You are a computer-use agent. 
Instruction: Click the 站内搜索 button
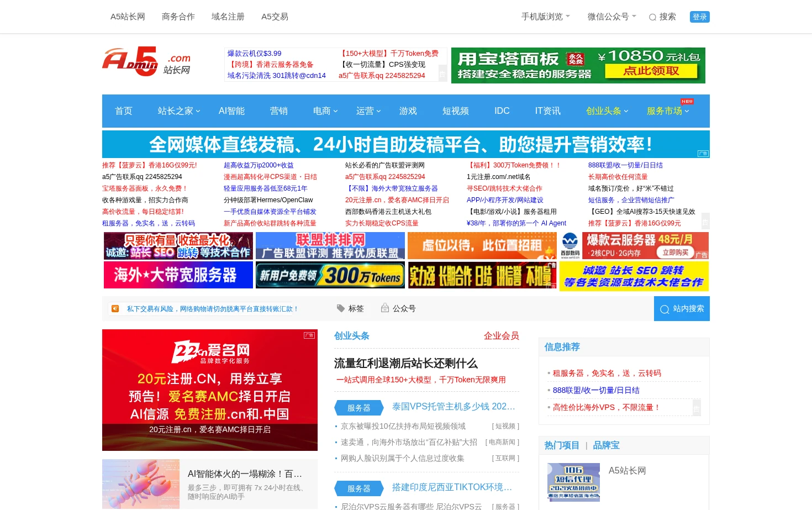click(x=682, y=309)
